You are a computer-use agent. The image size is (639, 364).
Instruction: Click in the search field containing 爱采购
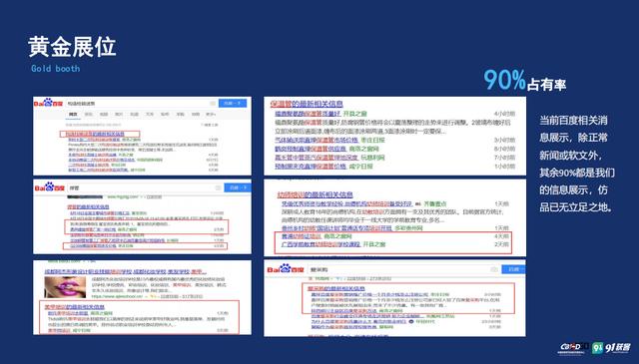403,269
